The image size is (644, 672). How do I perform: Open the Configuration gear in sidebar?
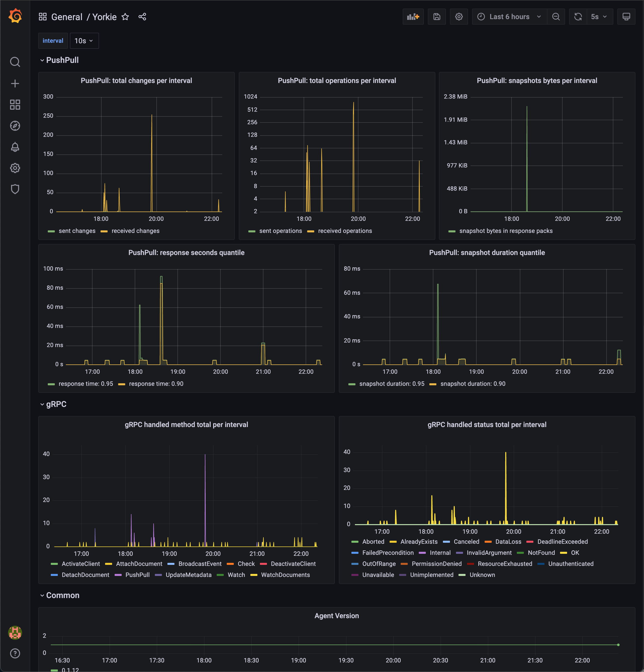[x=15, y=168]
